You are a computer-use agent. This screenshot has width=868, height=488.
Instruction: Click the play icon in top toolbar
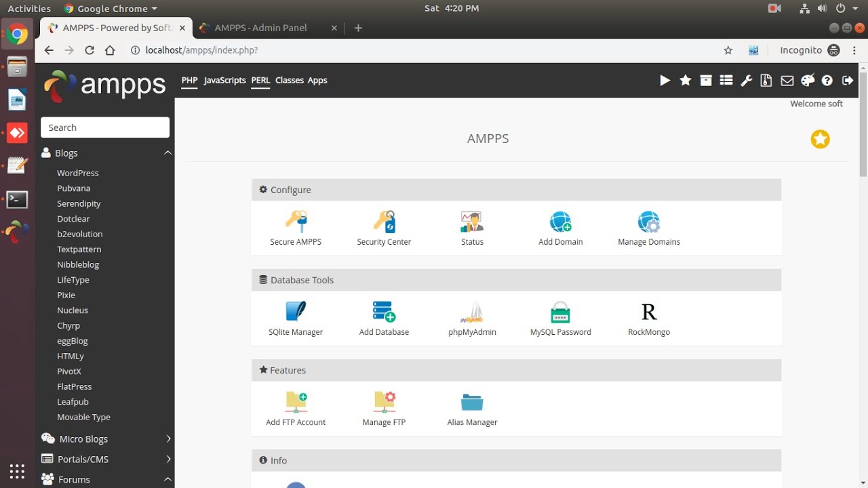click(665, 81)
